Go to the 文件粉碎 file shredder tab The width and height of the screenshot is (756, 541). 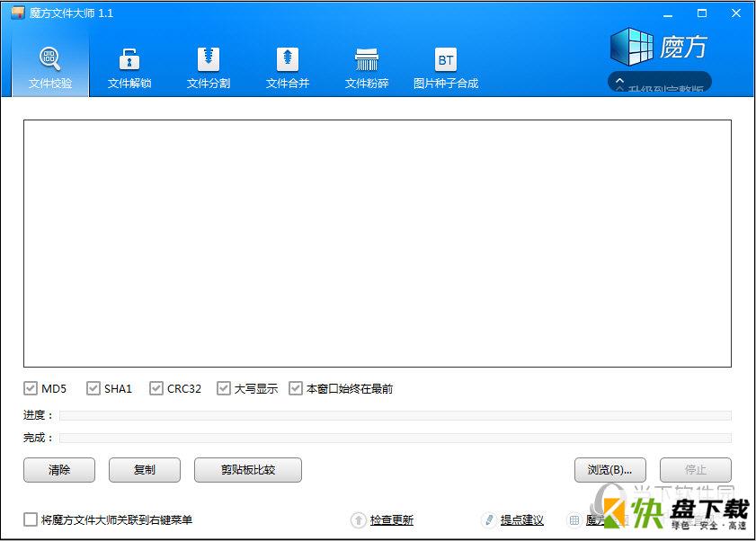367,67
